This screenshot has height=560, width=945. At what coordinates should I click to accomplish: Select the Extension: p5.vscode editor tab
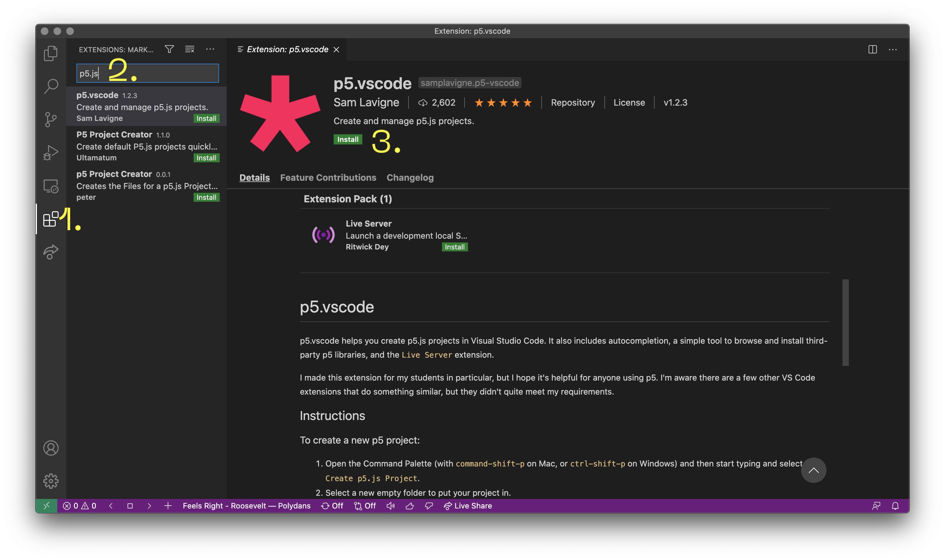(x=287, y=49)
